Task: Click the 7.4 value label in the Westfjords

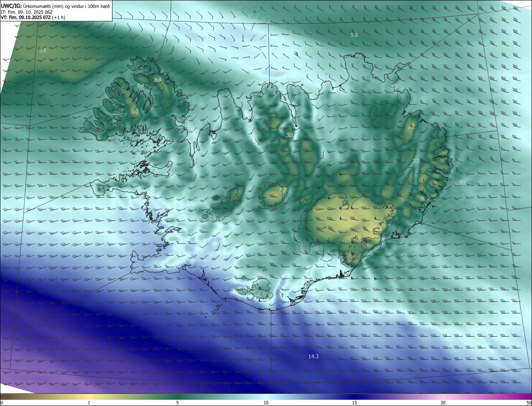Action: [140, 86]
